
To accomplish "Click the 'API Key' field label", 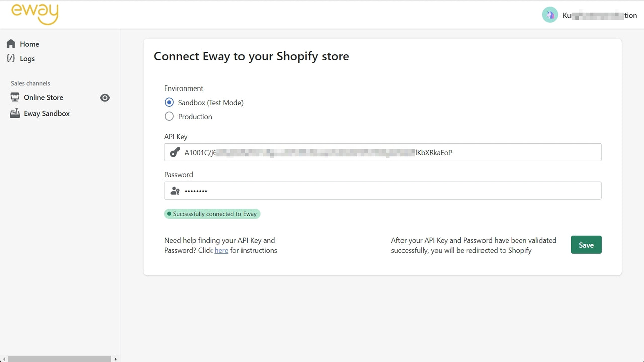I will click(176, 136).
